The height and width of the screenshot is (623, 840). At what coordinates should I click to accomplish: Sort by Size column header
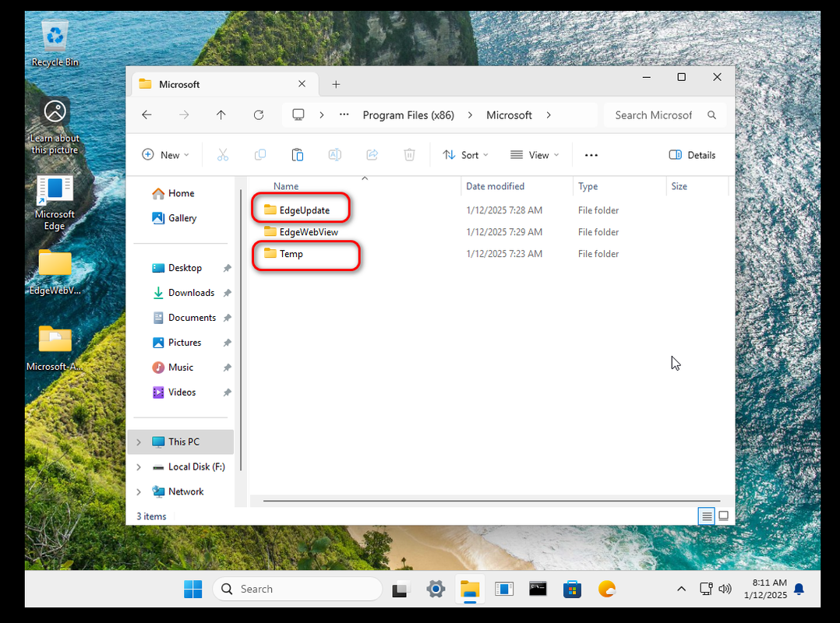(x=679, y=186)
